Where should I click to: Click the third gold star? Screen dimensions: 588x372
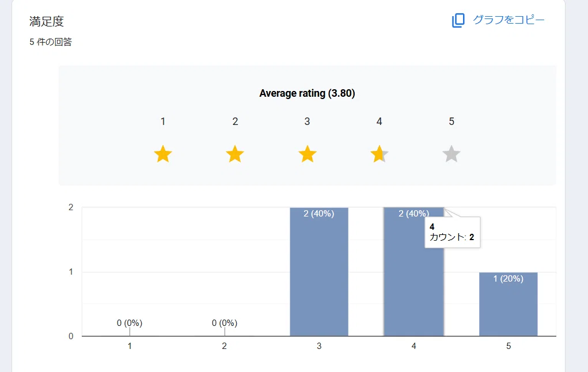pos(307,154)
